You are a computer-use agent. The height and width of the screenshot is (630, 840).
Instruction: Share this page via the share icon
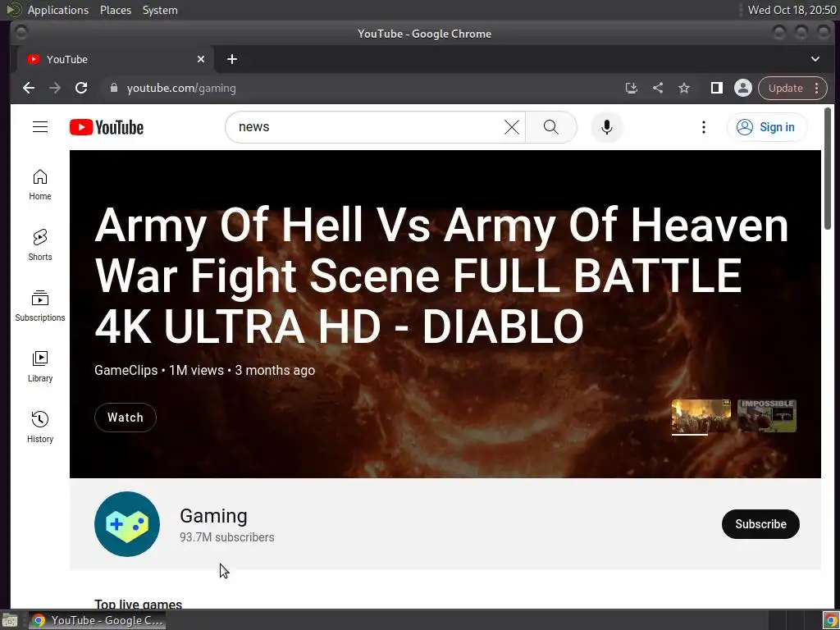(x=658, y=88)
